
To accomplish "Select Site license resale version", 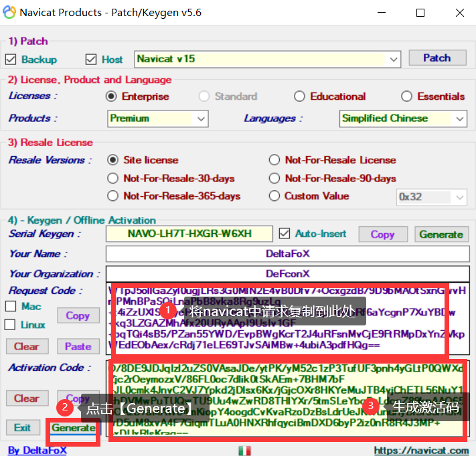I will (x=112, y=160).
